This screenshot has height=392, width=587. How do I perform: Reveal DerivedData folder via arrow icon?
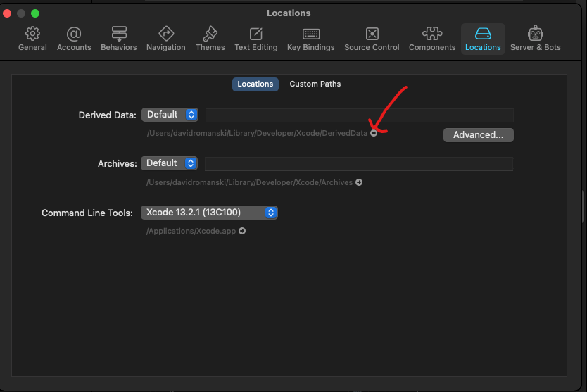(x=374, y=133)
